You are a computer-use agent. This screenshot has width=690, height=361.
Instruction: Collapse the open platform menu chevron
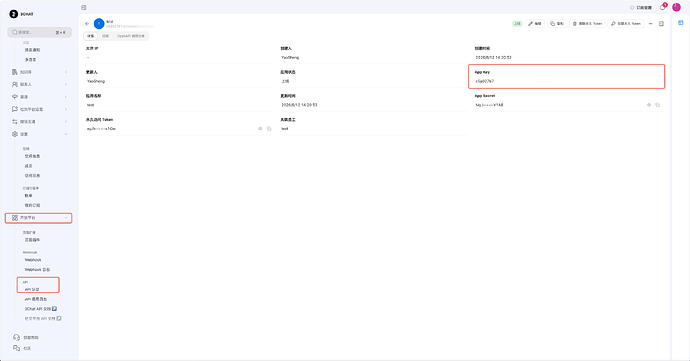66,218
